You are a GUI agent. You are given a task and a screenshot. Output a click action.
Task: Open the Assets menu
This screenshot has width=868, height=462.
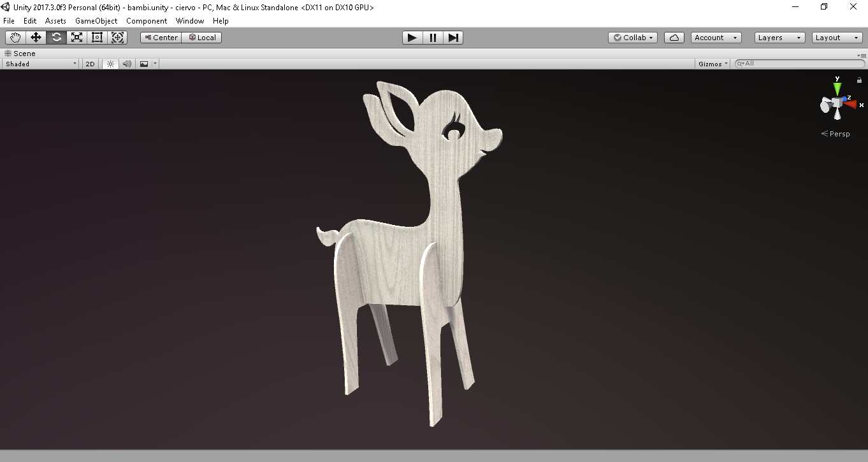(55, 21)
